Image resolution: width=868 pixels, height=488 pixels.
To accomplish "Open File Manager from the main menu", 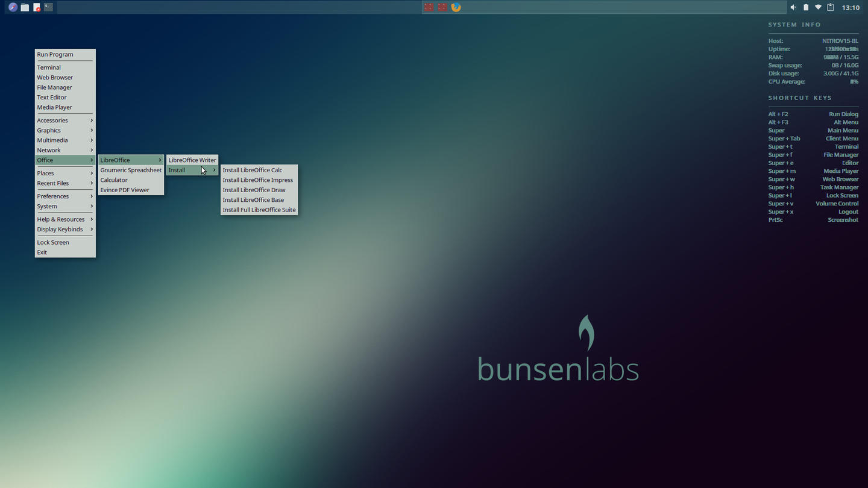I will point(65,87).
